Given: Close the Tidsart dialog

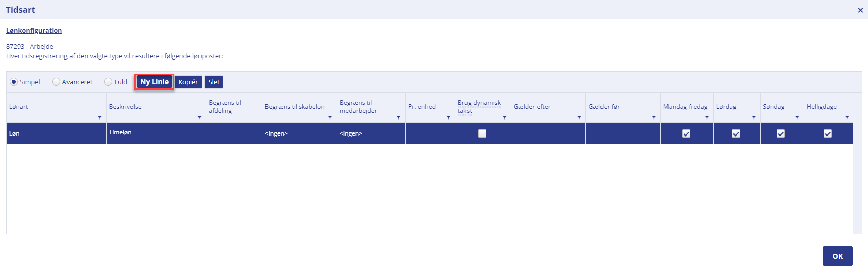Looking at the screenshot, I should point(860,10).
